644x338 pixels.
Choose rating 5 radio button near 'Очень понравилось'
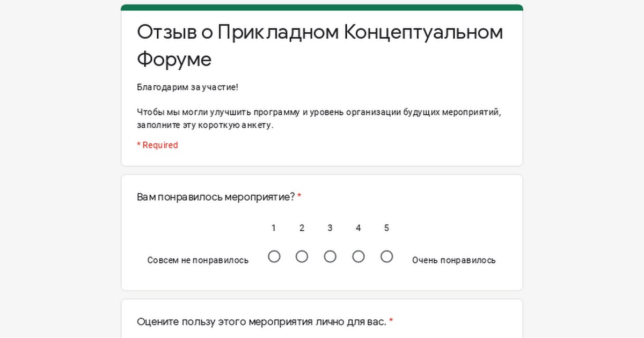[386, 256]
